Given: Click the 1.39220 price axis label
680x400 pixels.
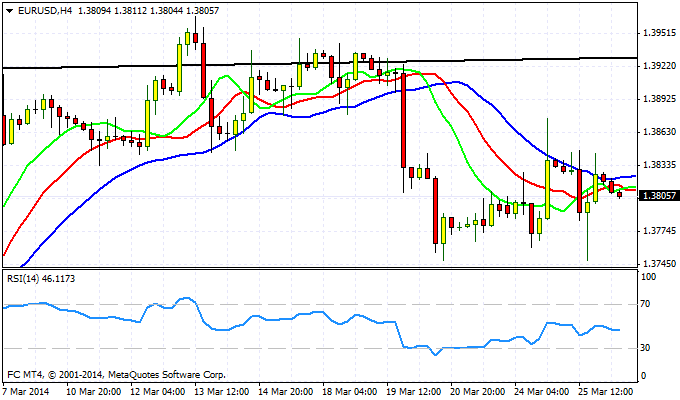Looking at the screenshot, I should coord(659,66).
